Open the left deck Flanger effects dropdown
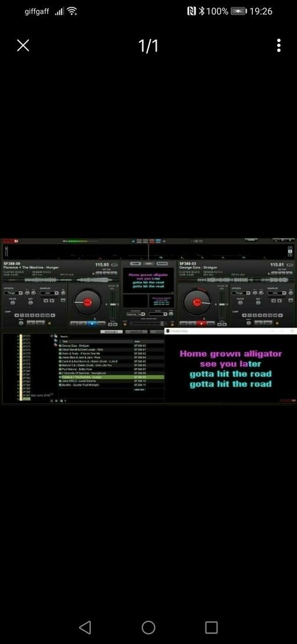The height and width of the screenshot is (644, 297). point(13,293)
